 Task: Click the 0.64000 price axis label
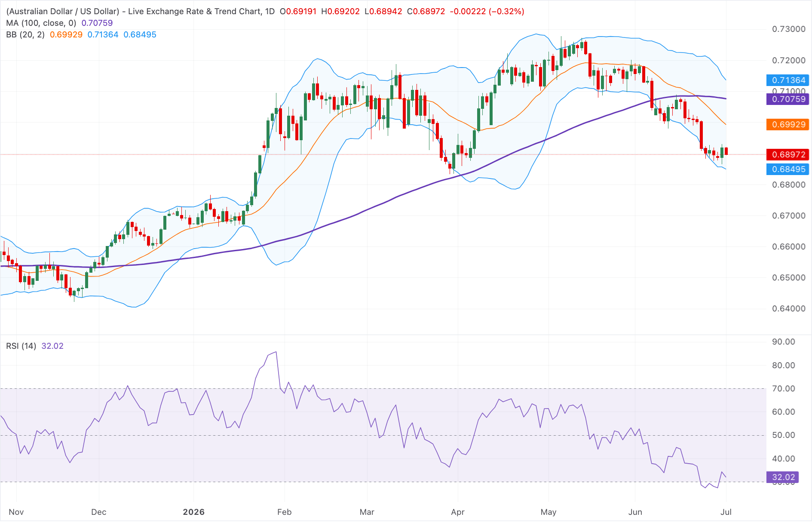tap(789, 309)
